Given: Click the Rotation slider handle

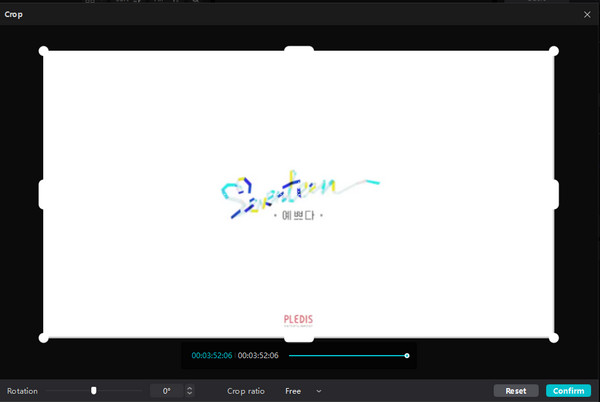Looking at the screenshot, I should pyautogui.click(x=94, y=390).
